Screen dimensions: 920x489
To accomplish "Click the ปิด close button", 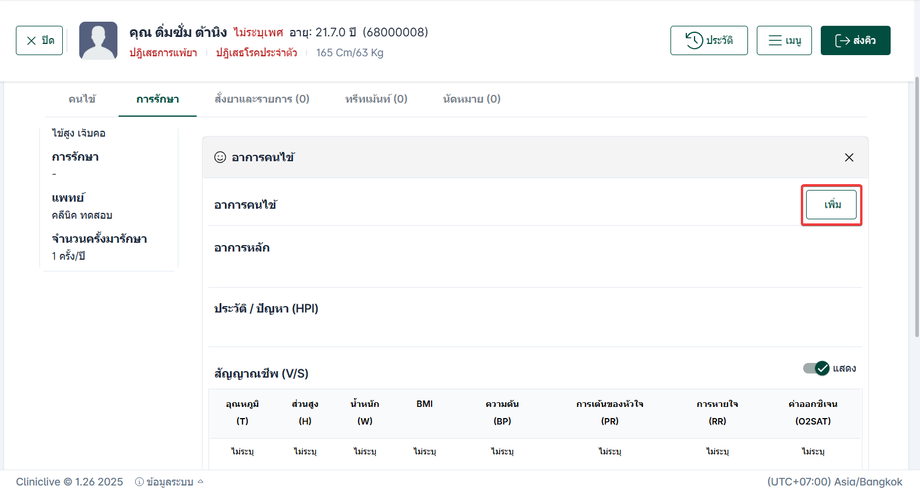I will [39, 41].
